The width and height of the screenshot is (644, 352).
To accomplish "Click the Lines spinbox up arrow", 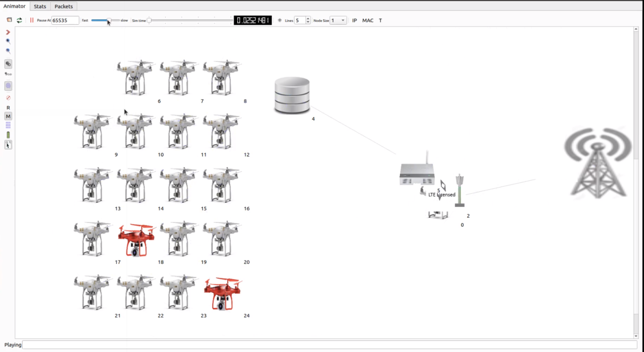I will pos(308,18).
